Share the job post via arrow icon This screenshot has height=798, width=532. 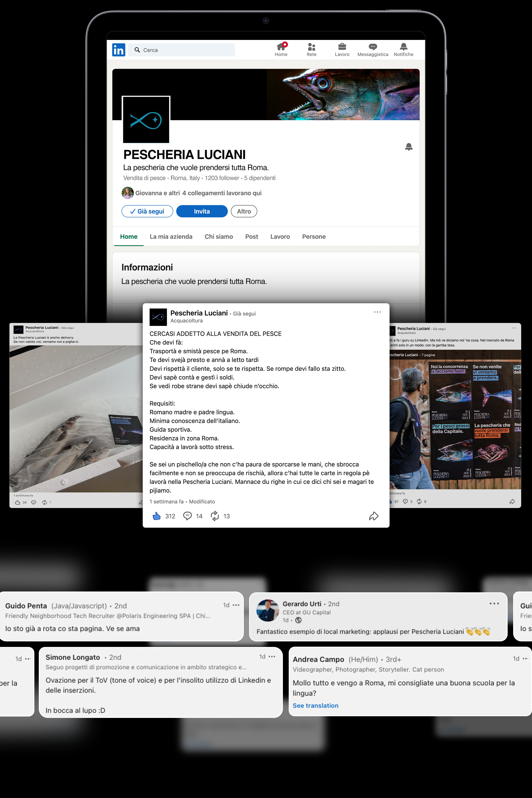point(374,516)
